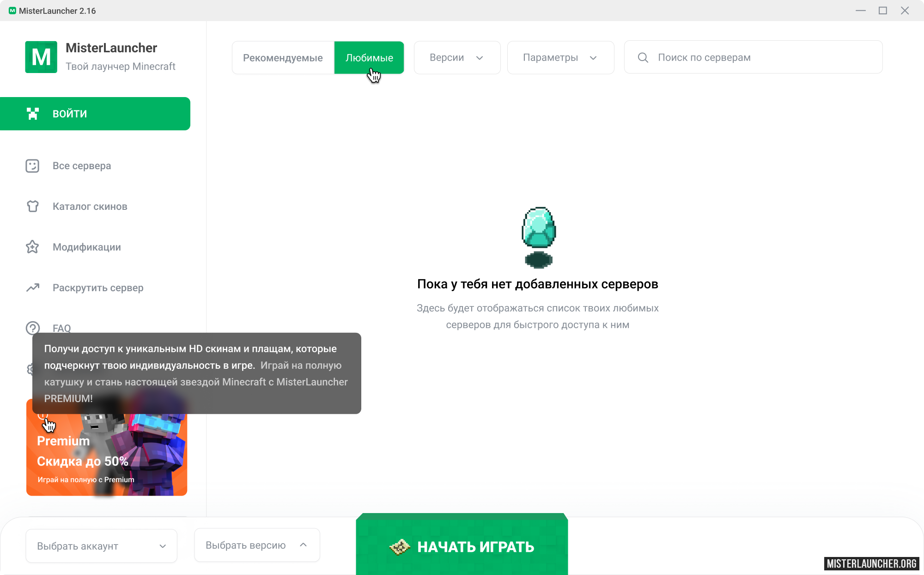Screen dimensions: 924x575
Task: Click the ВОЙТИ login button
Action: (x=95, y=114)
